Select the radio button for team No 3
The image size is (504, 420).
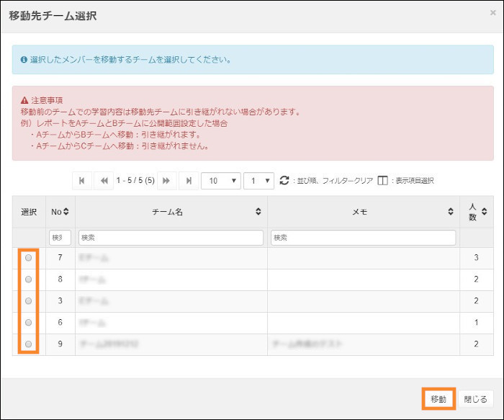[29, 301]
